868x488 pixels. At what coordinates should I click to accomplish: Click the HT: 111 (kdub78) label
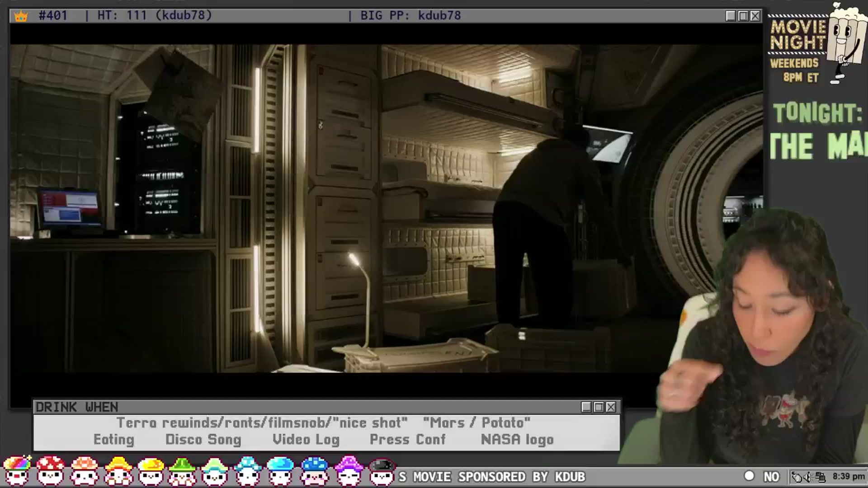click(x=155, y=15)
